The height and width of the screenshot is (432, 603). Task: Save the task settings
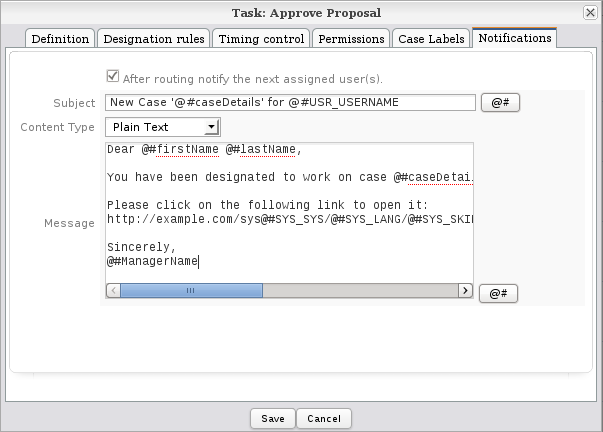273,419
